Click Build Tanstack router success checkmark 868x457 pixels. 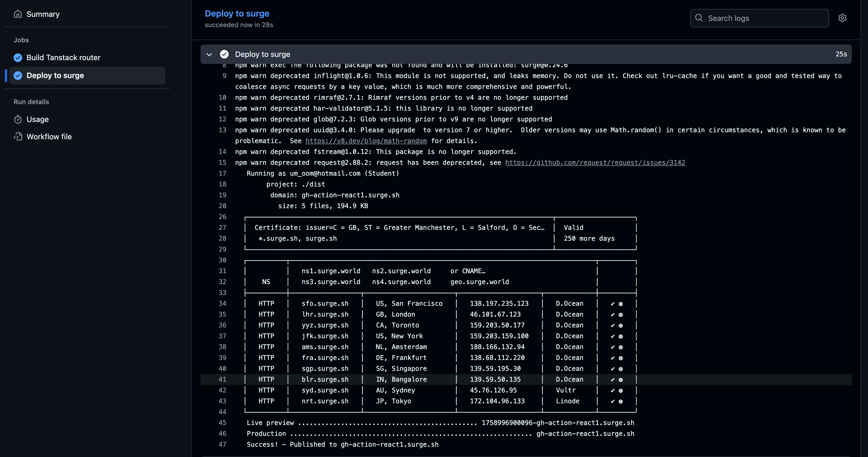point(18,58)
